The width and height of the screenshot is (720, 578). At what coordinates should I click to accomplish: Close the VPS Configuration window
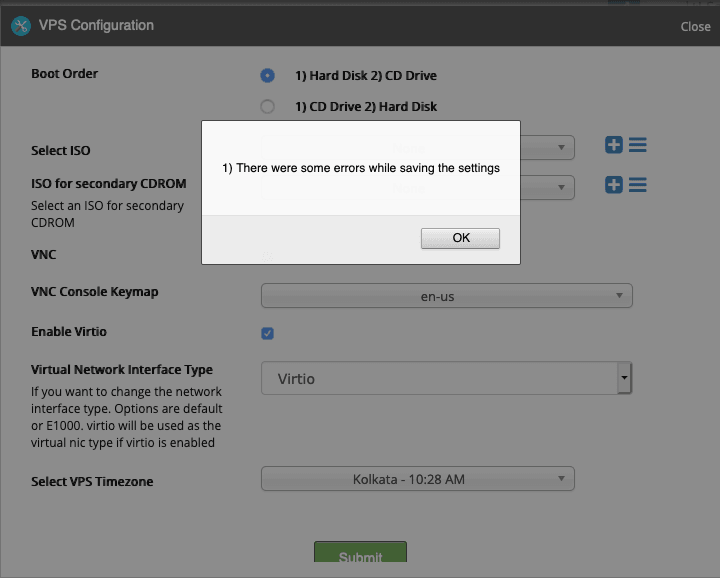pos(695,26)
